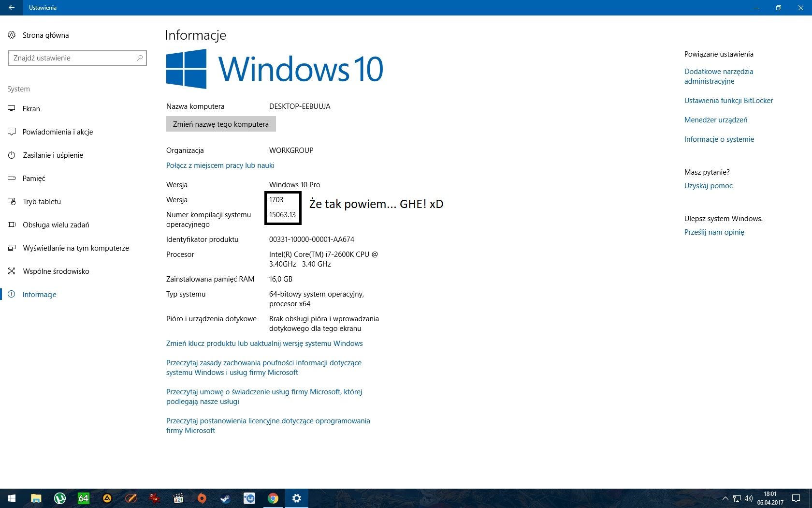Launch Steam from the taskbar
Image resolution: width=812 pixels, height=508 pixels.
225,498
